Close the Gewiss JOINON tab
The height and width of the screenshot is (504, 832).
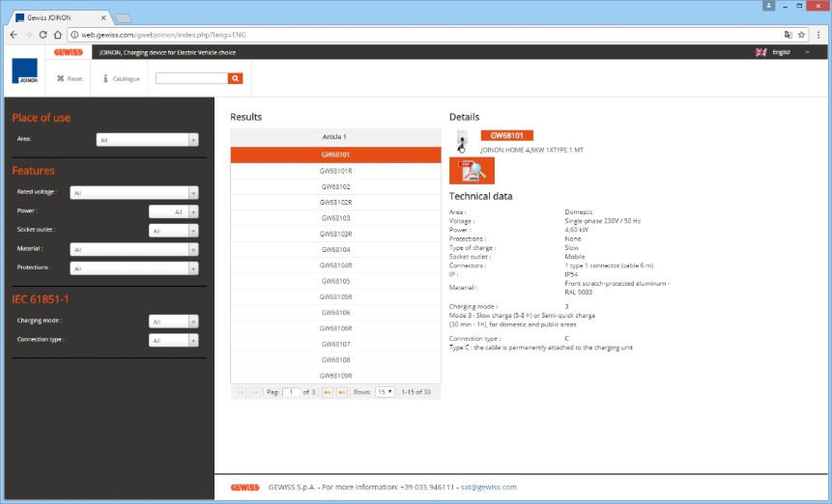click(x=103, y=17)
